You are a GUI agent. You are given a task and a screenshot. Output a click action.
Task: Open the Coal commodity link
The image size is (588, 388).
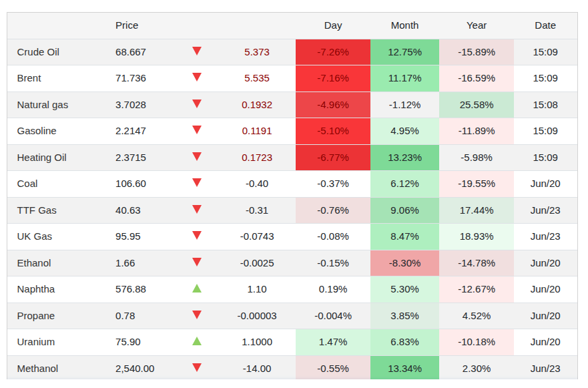click(x=27, y=184)
